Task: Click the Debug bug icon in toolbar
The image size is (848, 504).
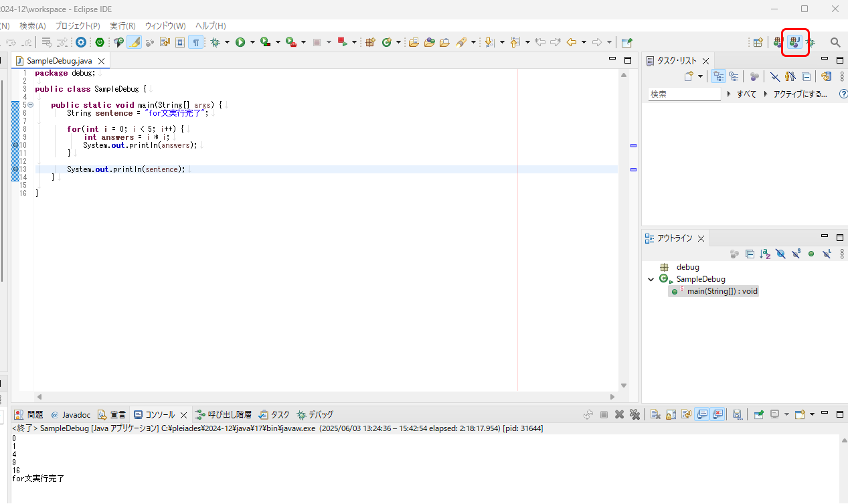Action: [x=215, y=42]
